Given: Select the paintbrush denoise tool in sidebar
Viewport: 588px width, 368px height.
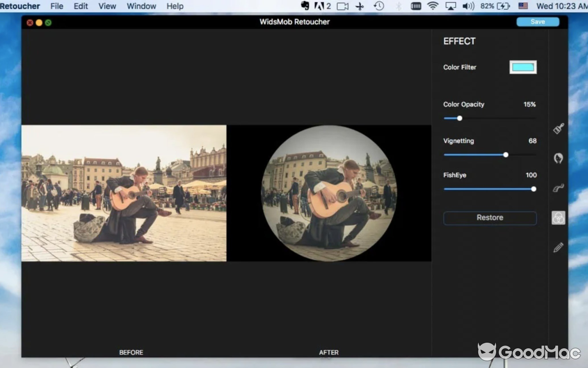Looking at the screenshot, I should [x=558, y=128].
